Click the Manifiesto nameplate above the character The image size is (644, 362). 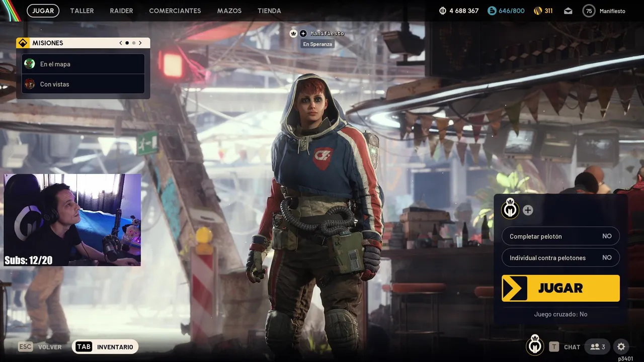pyautogui.click(x=327, y=33)
